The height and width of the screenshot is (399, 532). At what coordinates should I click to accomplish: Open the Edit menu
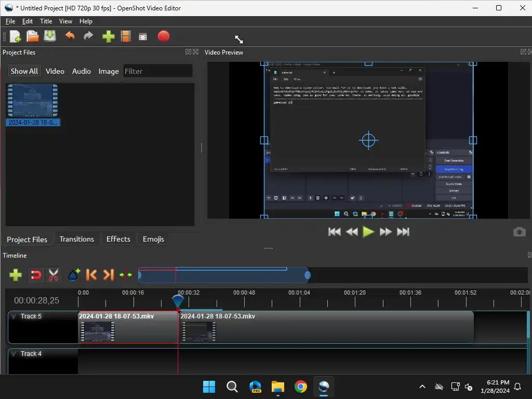(x=27, y=21)
